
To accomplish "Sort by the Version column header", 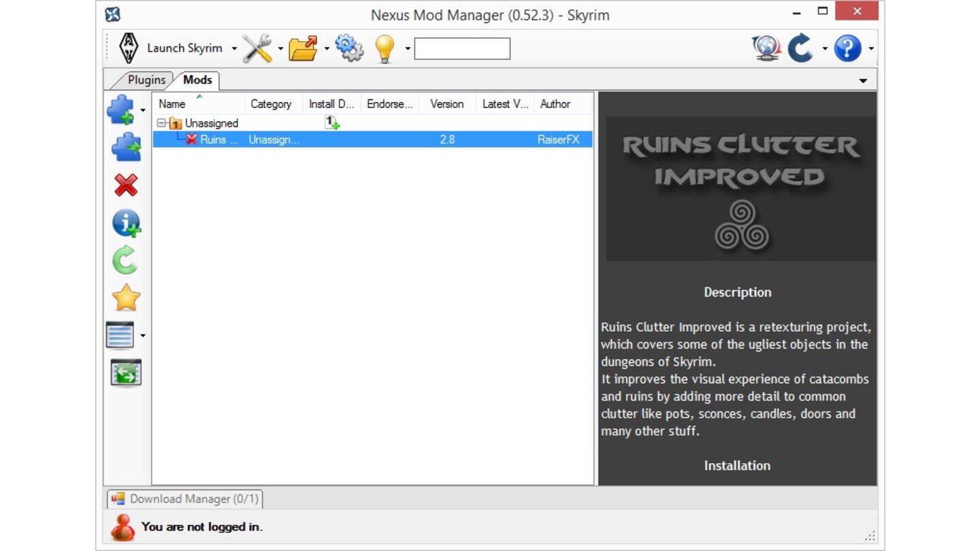I will pos(447,104).
